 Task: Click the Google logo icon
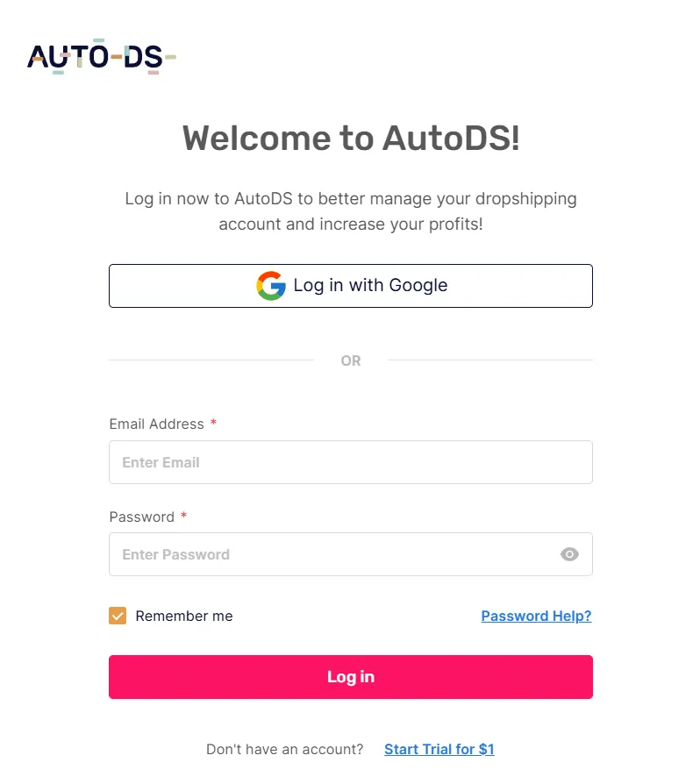pos(271,285)
